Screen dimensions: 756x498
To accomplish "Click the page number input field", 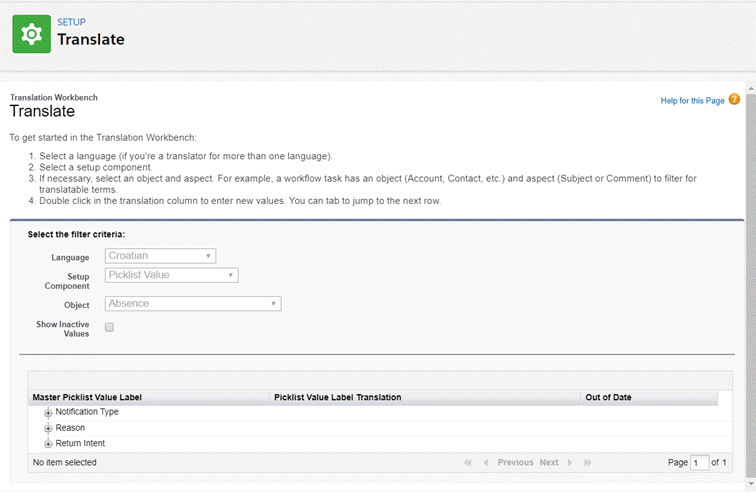I will [x=700, y=463].
